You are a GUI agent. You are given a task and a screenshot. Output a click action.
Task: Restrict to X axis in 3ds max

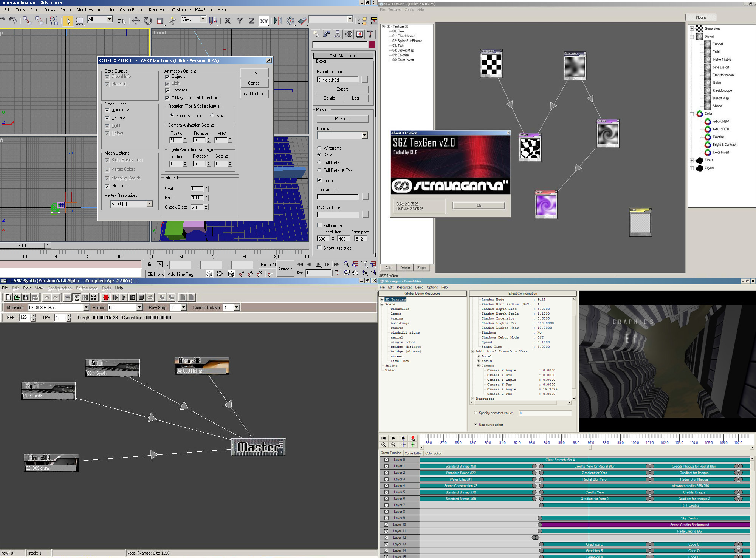coord(228,21)
